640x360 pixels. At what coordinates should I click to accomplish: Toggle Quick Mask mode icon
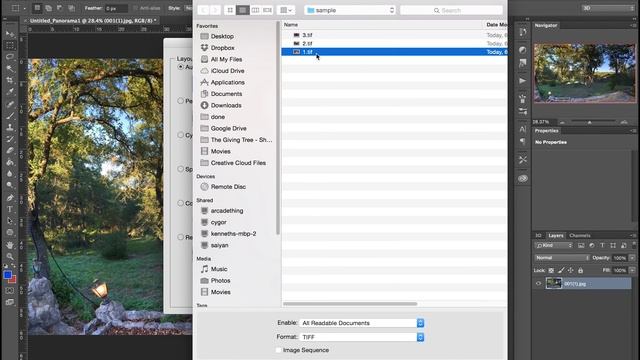[10, 291]
